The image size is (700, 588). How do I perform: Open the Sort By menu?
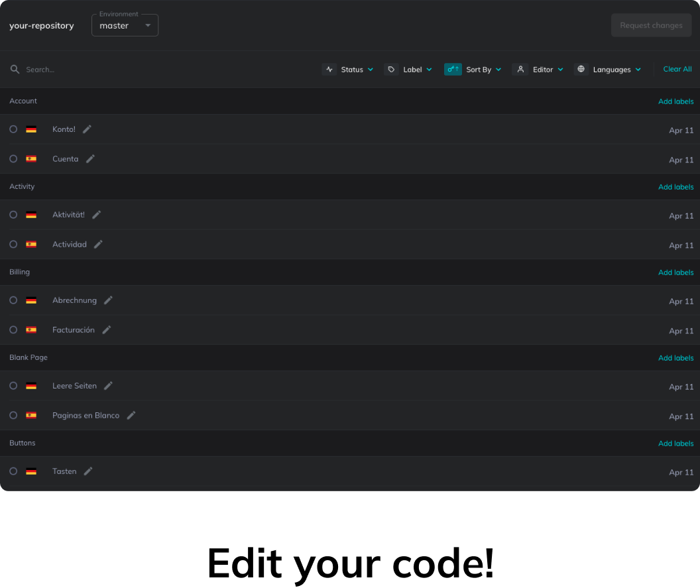(x=473, y=70)
